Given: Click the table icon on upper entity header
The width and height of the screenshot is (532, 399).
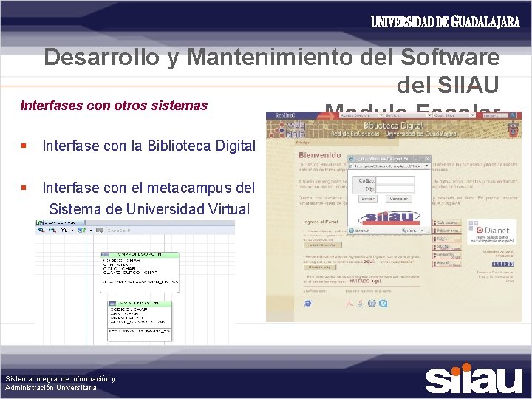Looking at the screenshot, I should [105, 255].
